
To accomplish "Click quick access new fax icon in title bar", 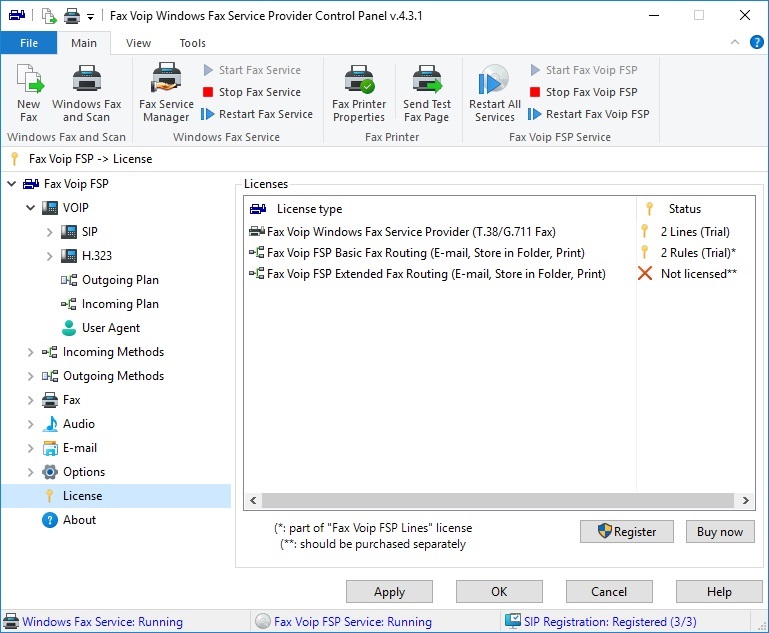I will [x=49, y=16].
